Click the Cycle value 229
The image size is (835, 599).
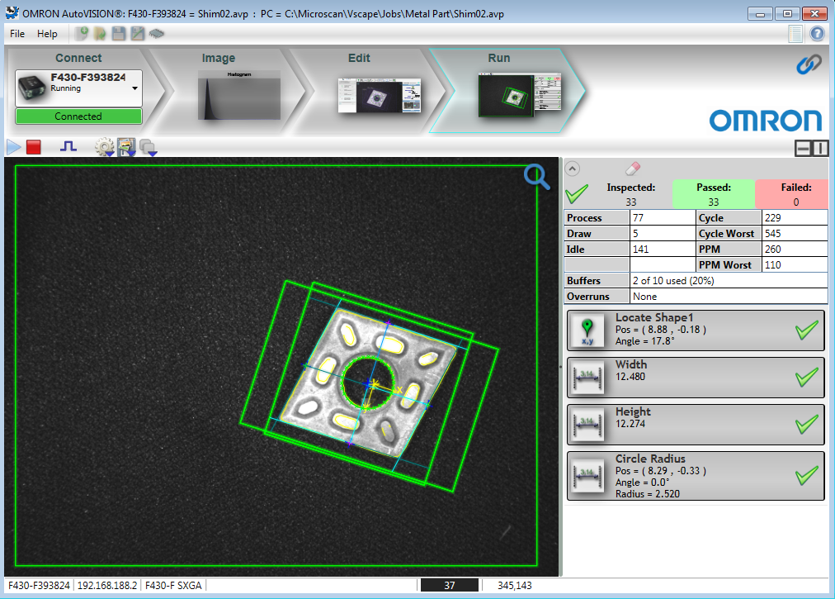coord(795,218)
